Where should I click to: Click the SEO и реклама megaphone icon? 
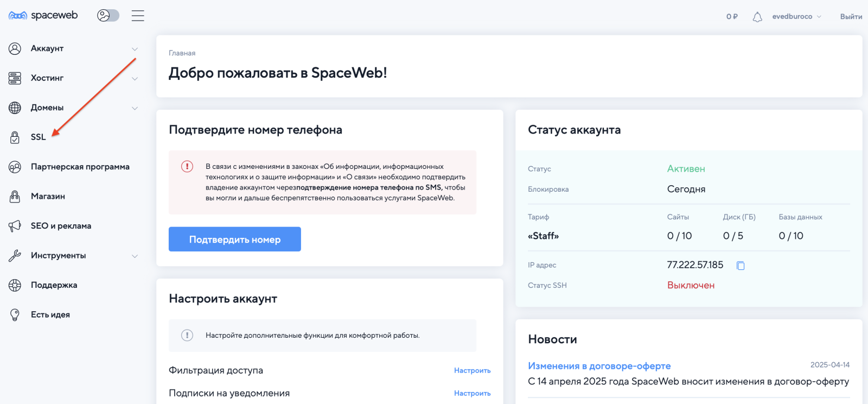15,226
